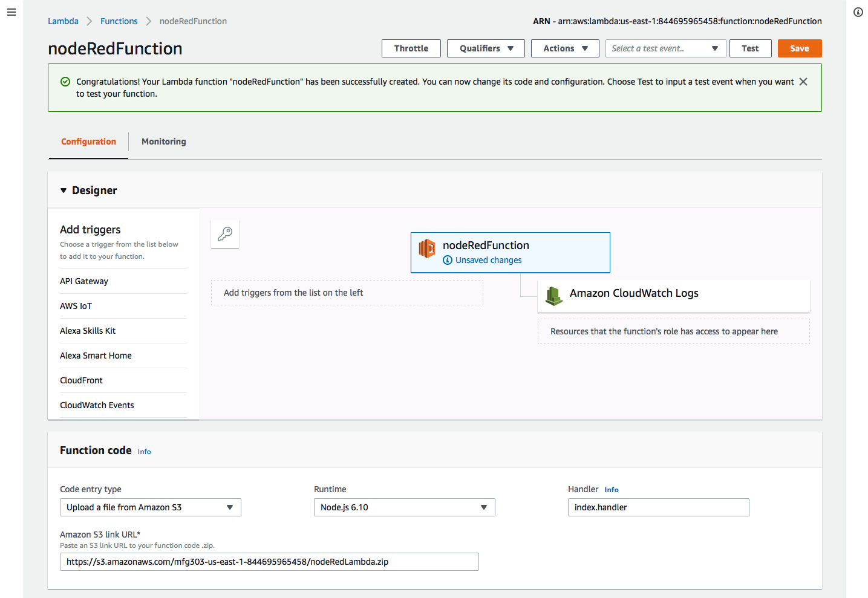Click the CloudWatch Logs green icon
This screenshot has height=598, width=868.
pyautogui.click(x=553, y=296)
